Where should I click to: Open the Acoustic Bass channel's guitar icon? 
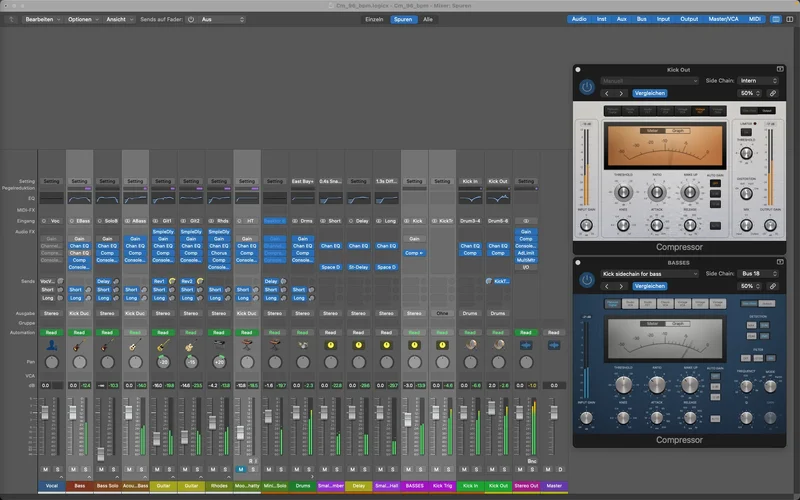click(x=135, y=345)
